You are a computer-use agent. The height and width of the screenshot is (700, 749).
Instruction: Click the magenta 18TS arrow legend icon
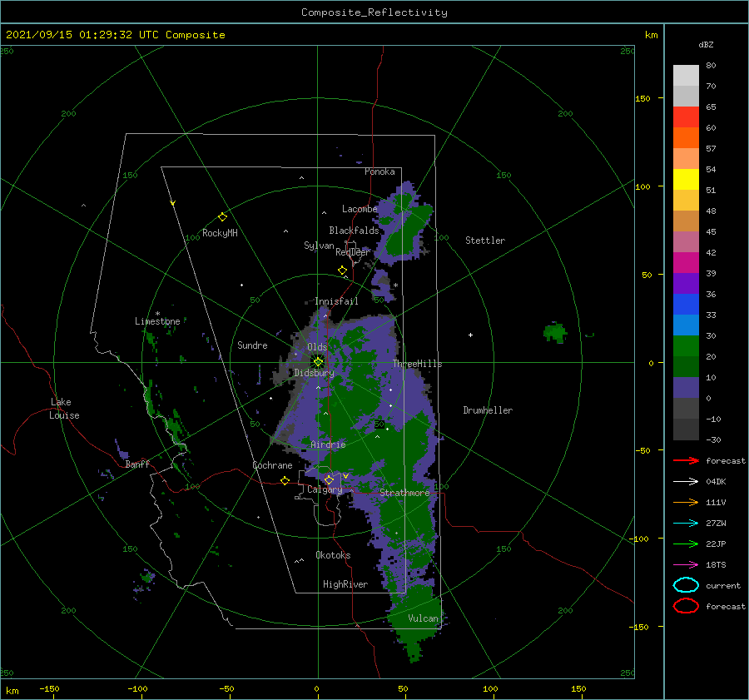tap(686, 565)
